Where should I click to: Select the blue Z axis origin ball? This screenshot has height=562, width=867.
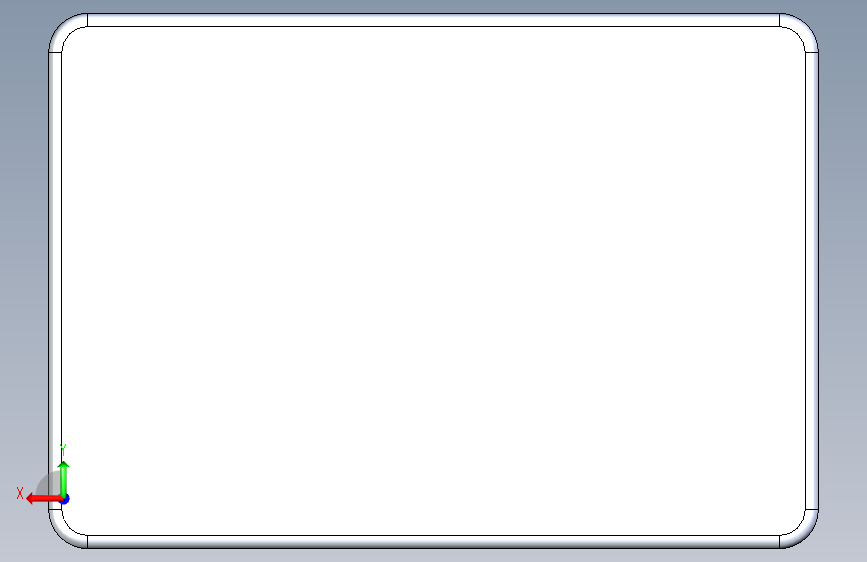click(x=65, y=499)
